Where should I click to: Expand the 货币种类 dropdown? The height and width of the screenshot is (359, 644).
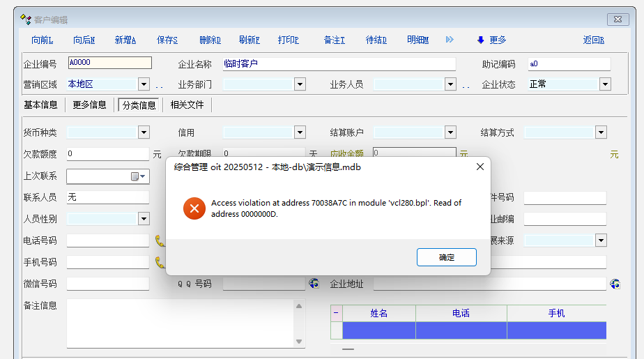144,132
